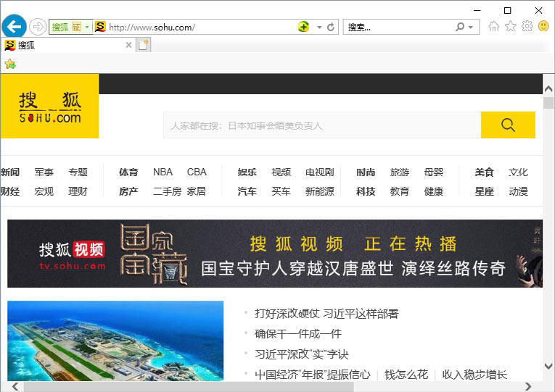Click the yellow Sohu search magnifier button

508,125
